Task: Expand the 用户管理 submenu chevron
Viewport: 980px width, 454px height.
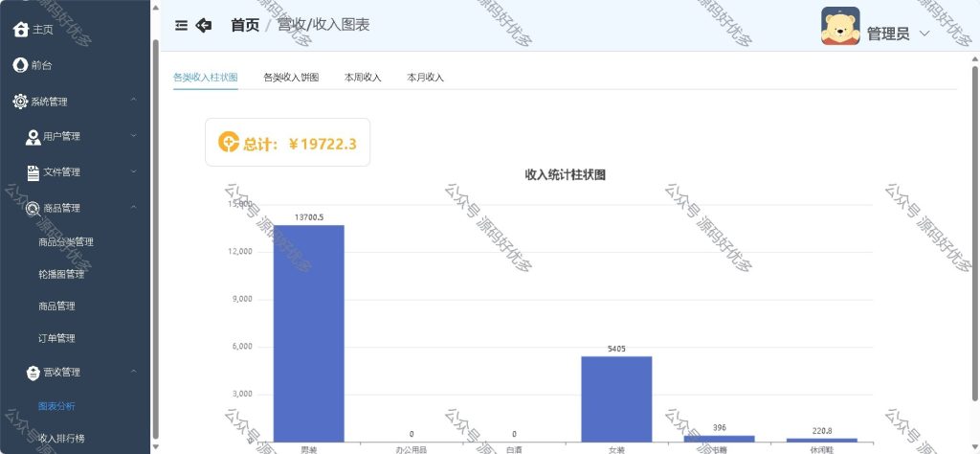Action: (x=134, y=136)
